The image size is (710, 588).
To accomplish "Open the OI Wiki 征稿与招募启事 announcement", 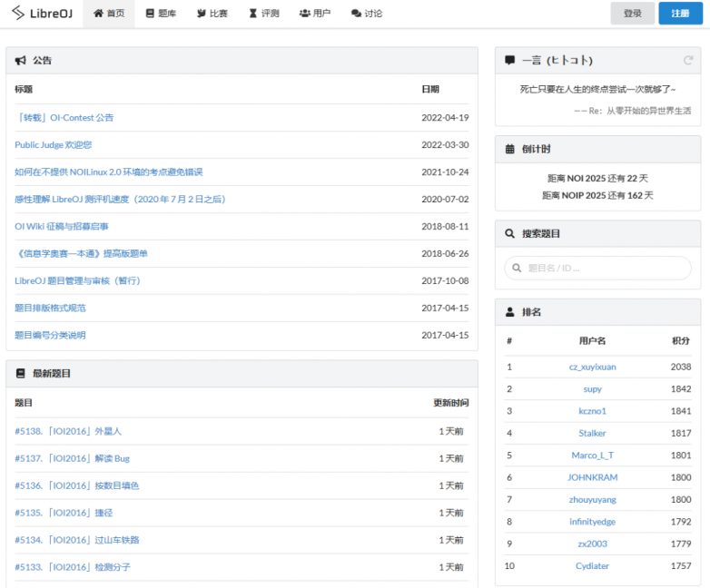I will (x=62, y=227).
